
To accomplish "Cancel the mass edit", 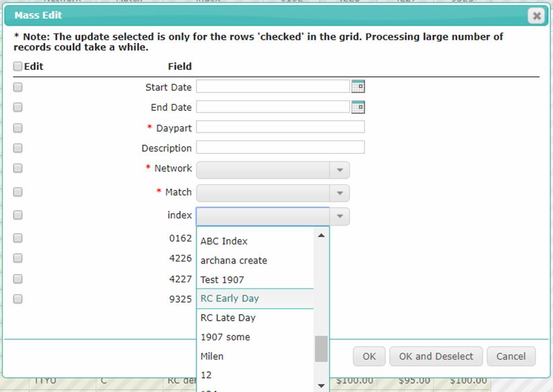I will click(511, 356).
